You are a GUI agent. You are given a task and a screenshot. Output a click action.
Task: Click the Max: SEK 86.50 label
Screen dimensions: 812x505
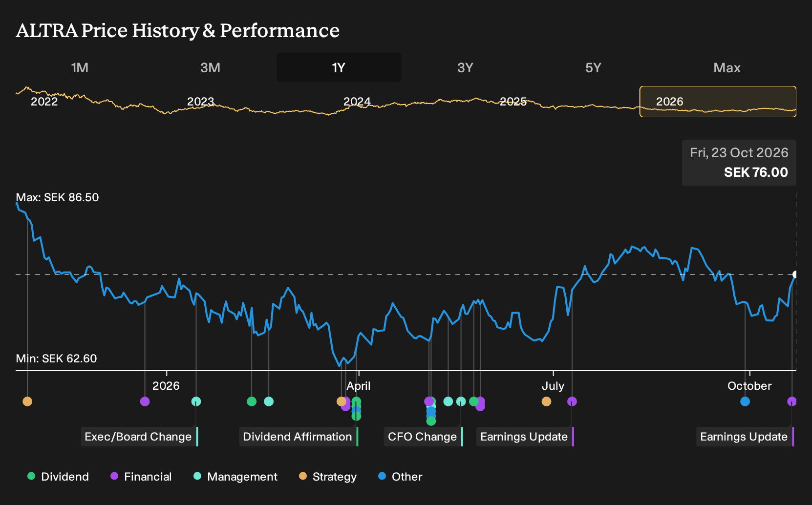tap(57, 197)
